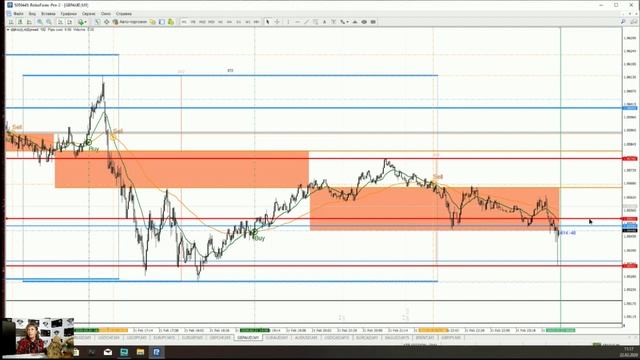This screenshot has width=640, height=360.
Task: Switch to the GBPAUD,M1 chart tab
Action: [248, 338]
